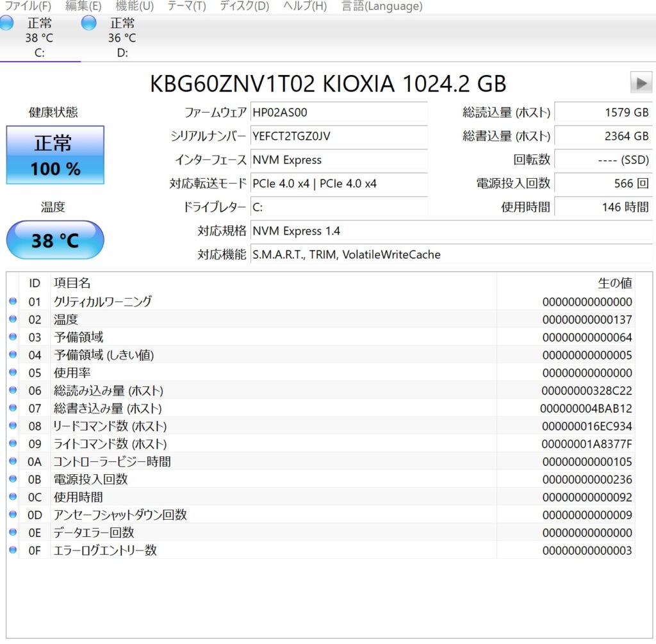The width and height of the screenshot is (656, 644).
Task: Click status dot for attribute 05 使用率
Action: pyautogui.click(x=13, y=372)
